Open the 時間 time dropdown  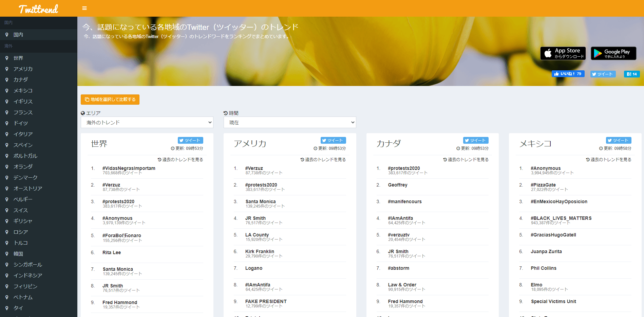point(289,122)
